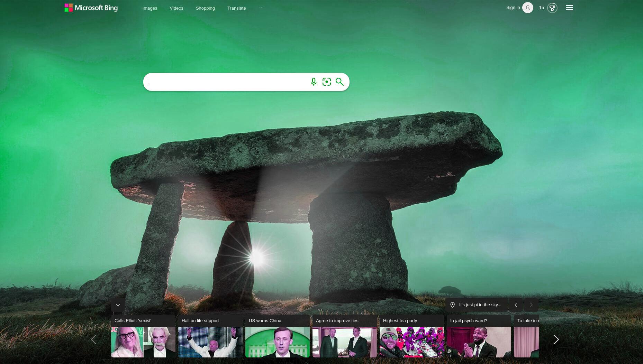
Task: Click the location pin image info icon
Action: [x=452, y=305]
